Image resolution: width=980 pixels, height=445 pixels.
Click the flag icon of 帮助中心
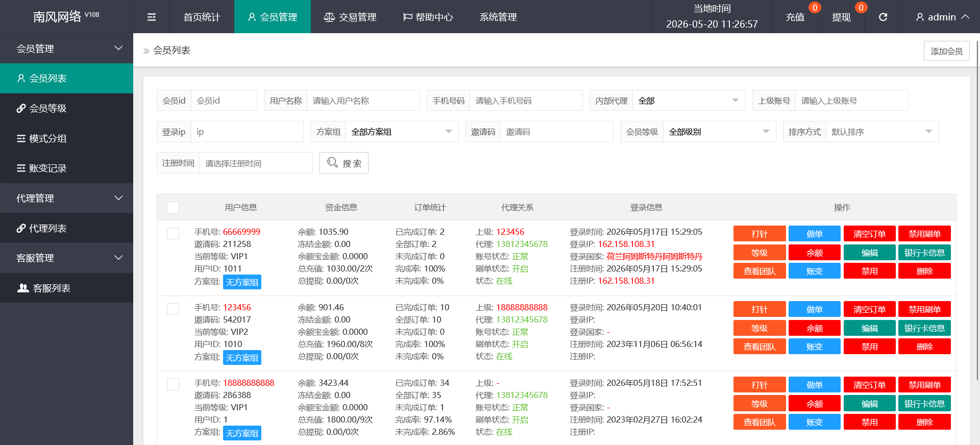tap(407, 17)
